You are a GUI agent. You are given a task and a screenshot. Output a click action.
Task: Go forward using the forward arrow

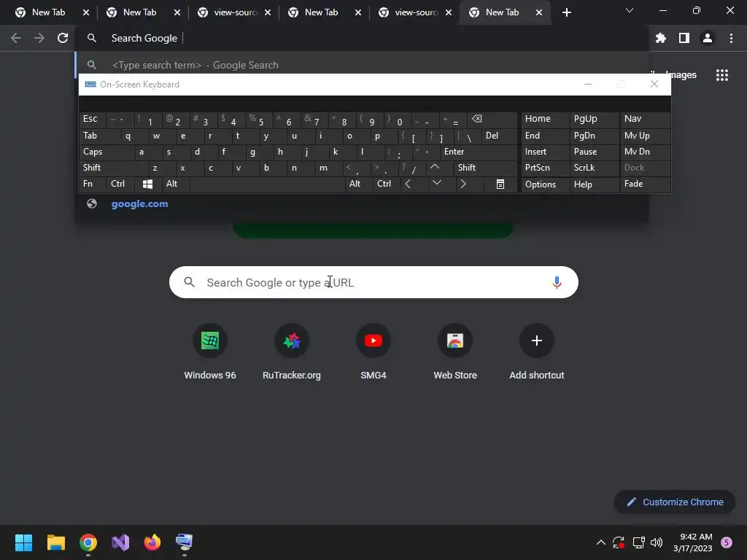pyautogui.click(x=39, y=38)
